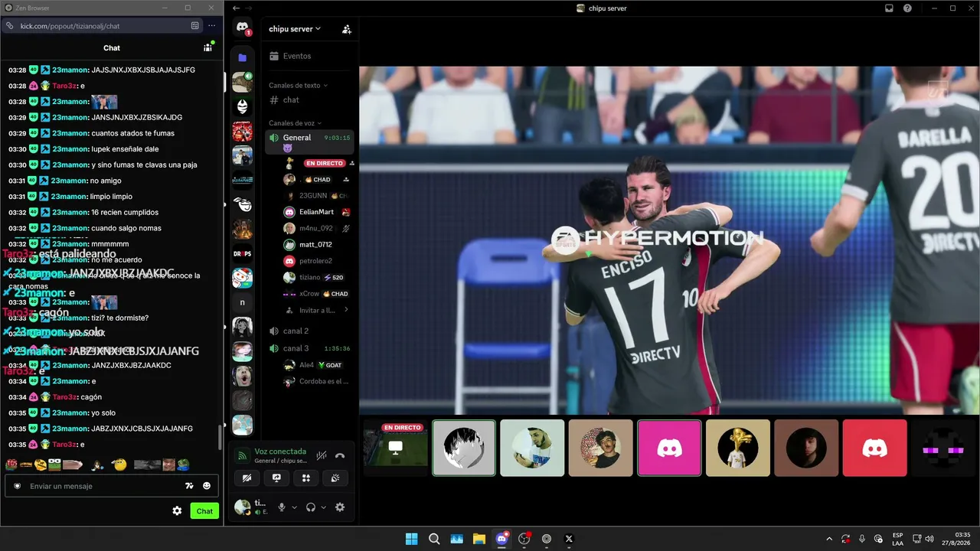The height and width of the screenshot is (551, 980).
Task: Open Kick chat settings gear
Action: [177, 511]
